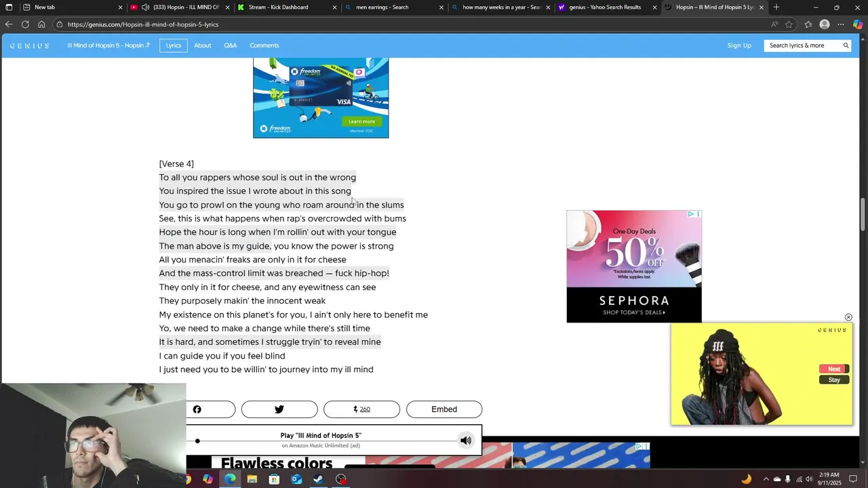This screenshot has width=868, height=488.
Task: Expand the system tray hidden icons chevron
Action: pos(766,479)
